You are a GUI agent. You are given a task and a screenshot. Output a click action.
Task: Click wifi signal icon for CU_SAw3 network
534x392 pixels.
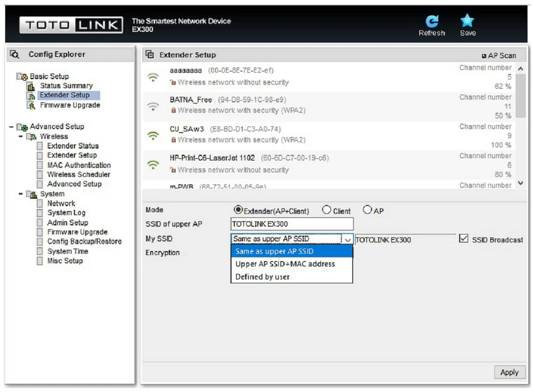pos(153,135)
